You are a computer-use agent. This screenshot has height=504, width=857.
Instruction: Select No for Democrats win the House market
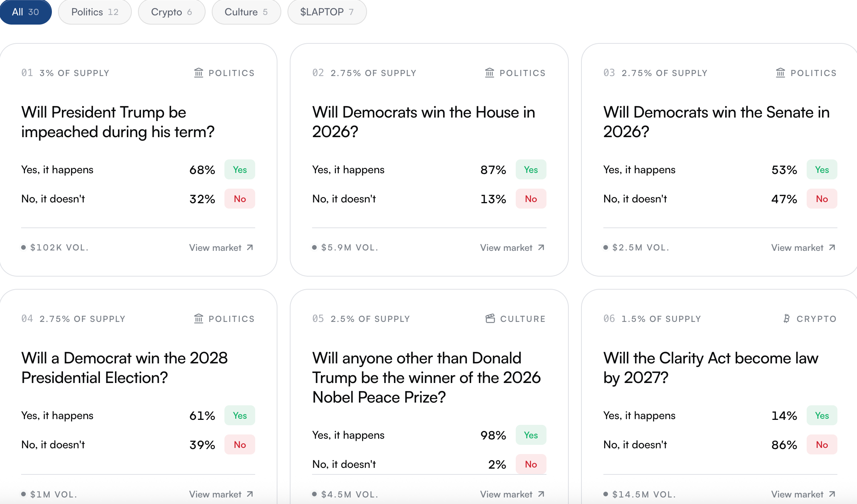coord(531,199)
